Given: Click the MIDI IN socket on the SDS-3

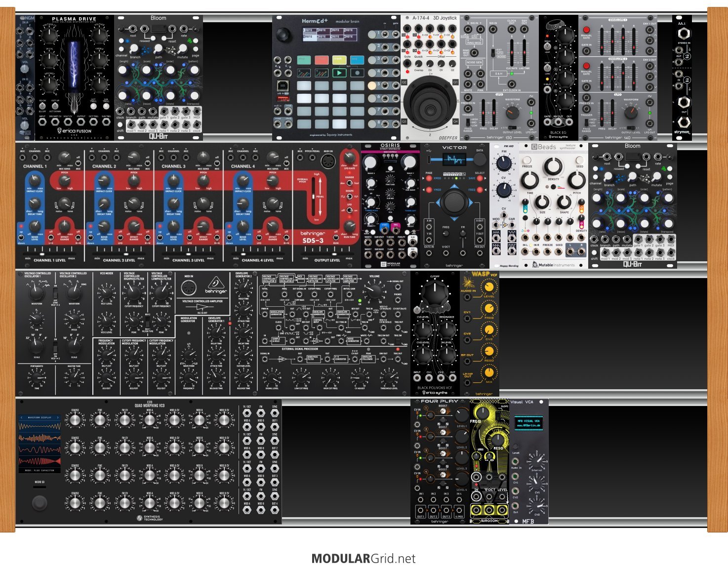Looking at the screenshot, I should 328,161.
